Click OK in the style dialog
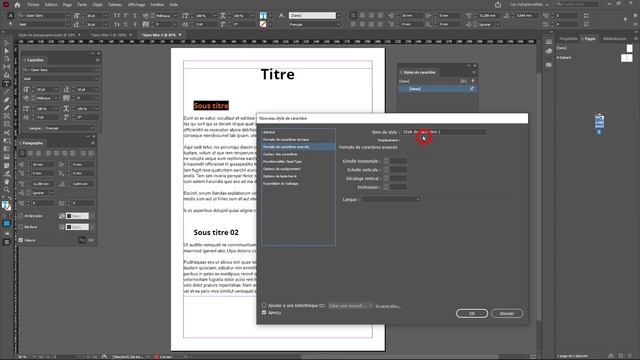Viewport: 640px width, 360px height. tap(472, 313)
